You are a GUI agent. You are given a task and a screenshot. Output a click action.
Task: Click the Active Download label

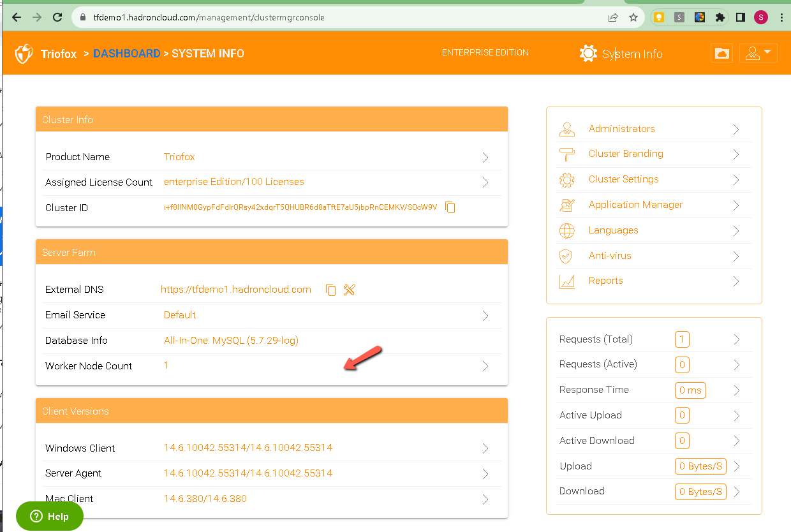pyautogui.click(x=597, y=441)
